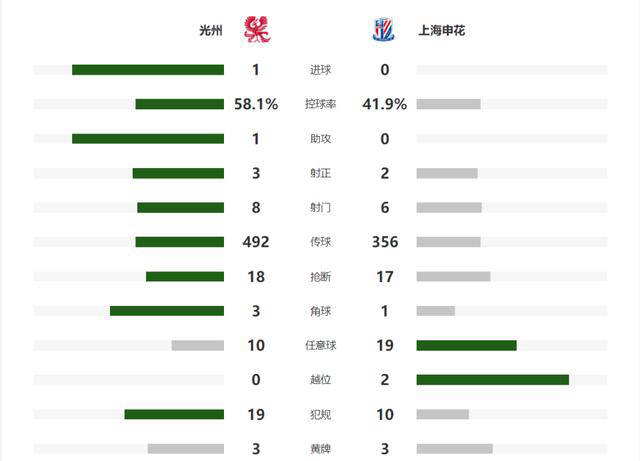Click Gwangju's 492 passes bar

(x=180, y=242)
